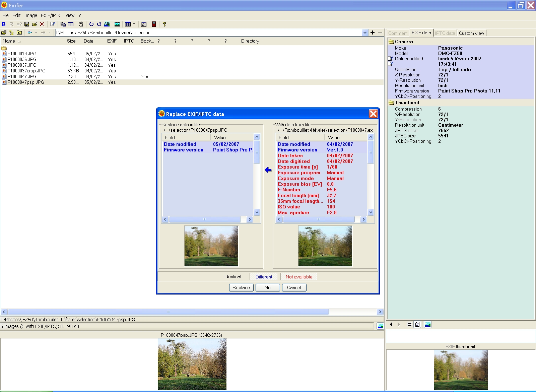Toggle the thumbnail display button under EXIF panel

point(428,324)
